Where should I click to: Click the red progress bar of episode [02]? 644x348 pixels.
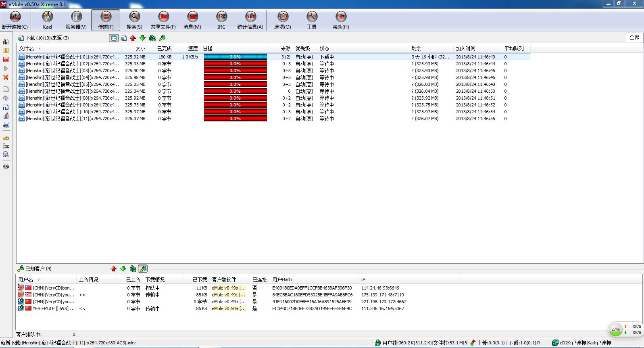pyautogui.click(x=236, y=64)
